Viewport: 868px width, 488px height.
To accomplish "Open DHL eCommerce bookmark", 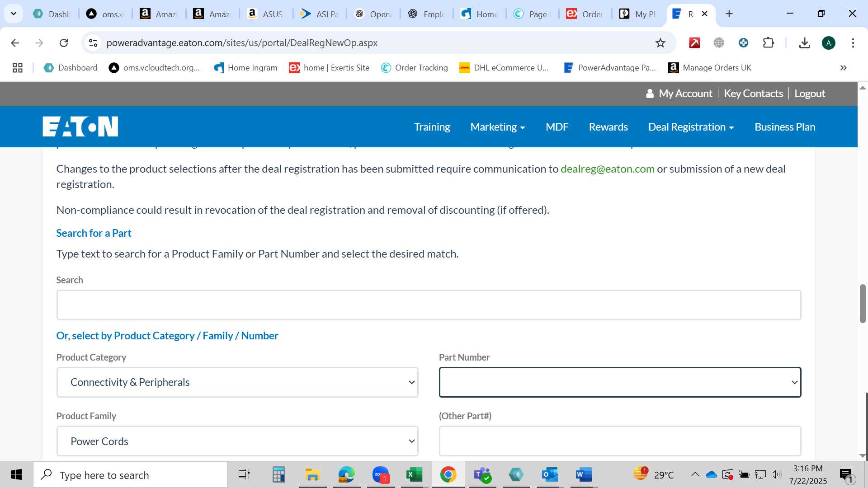I will click(504, 68).
